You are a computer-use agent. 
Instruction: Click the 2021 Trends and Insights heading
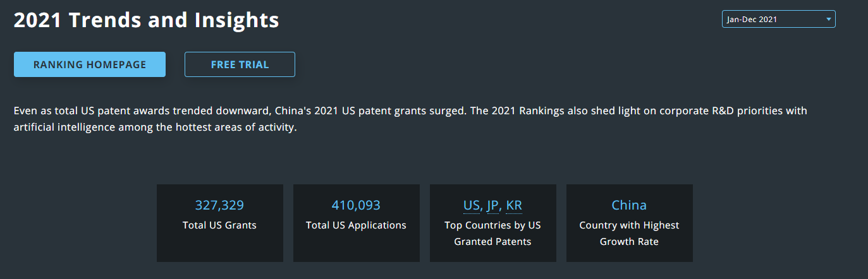[x=146, y=20]
